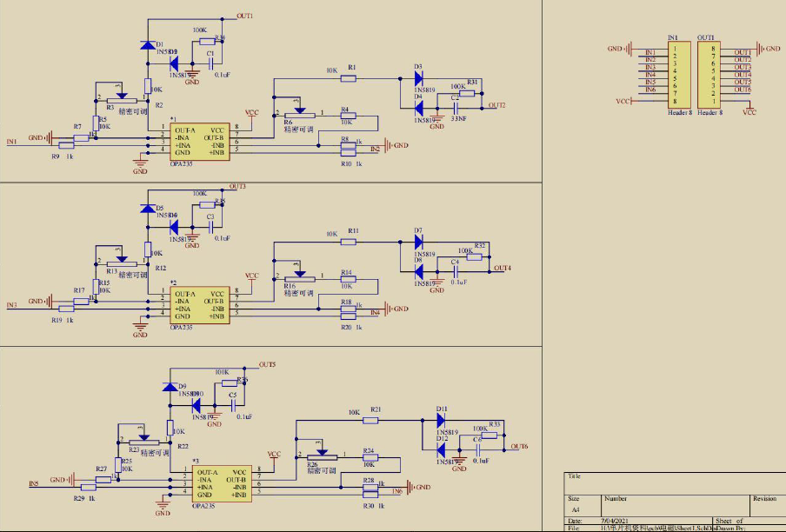Select the R16 potentiometer symbol
The height and width of the screenshot is (532, 786).
(300, 276)
